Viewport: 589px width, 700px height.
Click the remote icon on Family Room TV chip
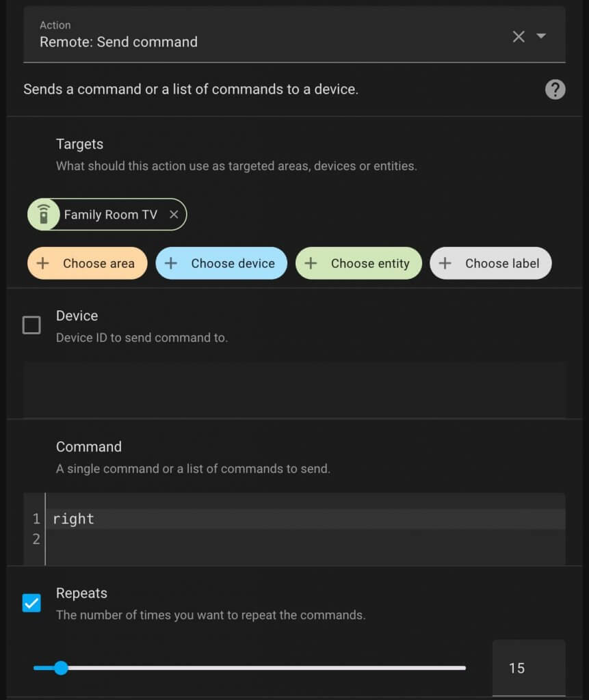pos(42,214)
